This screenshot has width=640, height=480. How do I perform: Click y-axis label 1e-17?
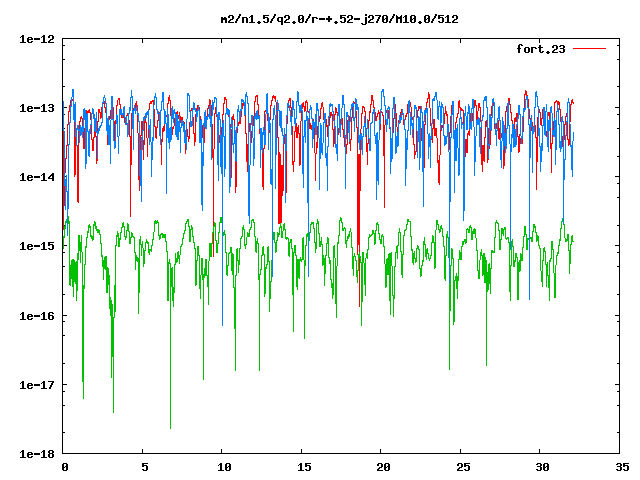point(37,385)
